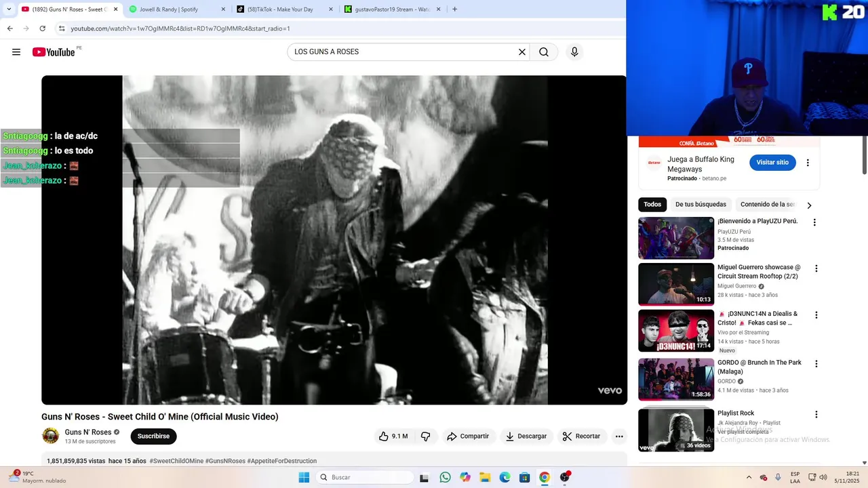
Task: View site information in the address bar
Action: (x=62, y=28)
